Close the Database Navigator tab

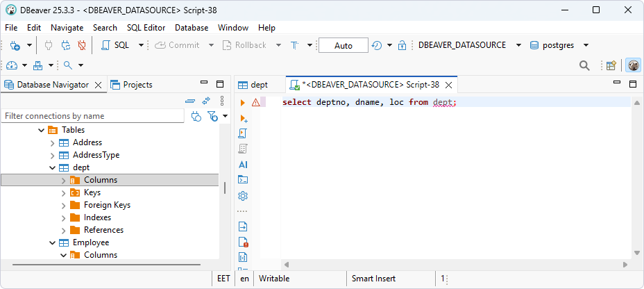tap(98, 85)
